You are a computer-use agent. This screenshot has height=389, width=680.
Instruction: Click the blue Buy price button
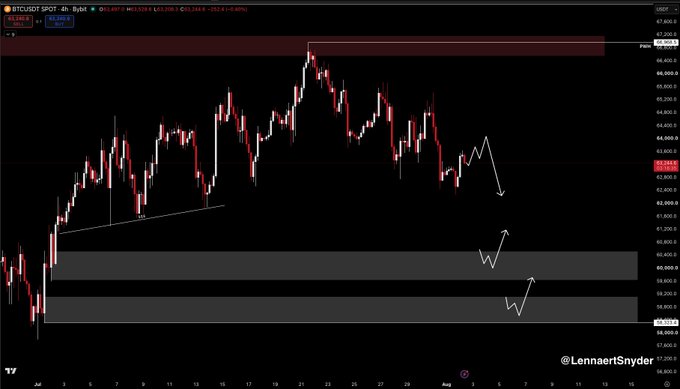click(59, 21)
